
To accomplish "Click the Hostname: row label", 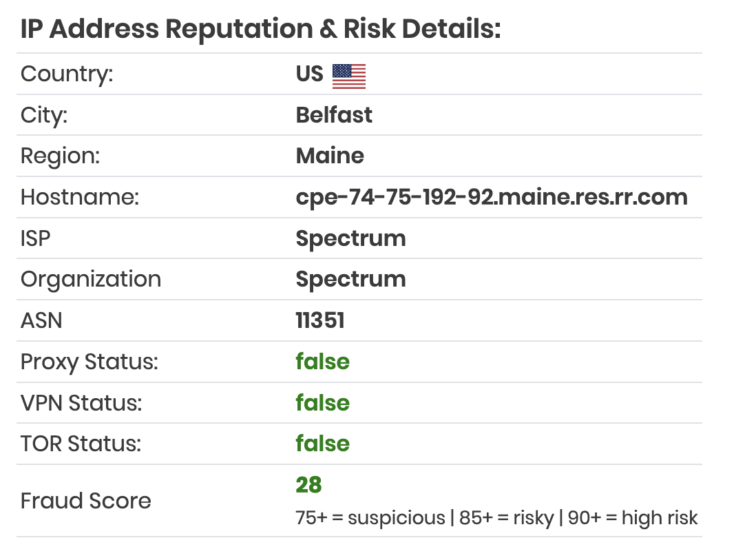I will pos(80,197).
